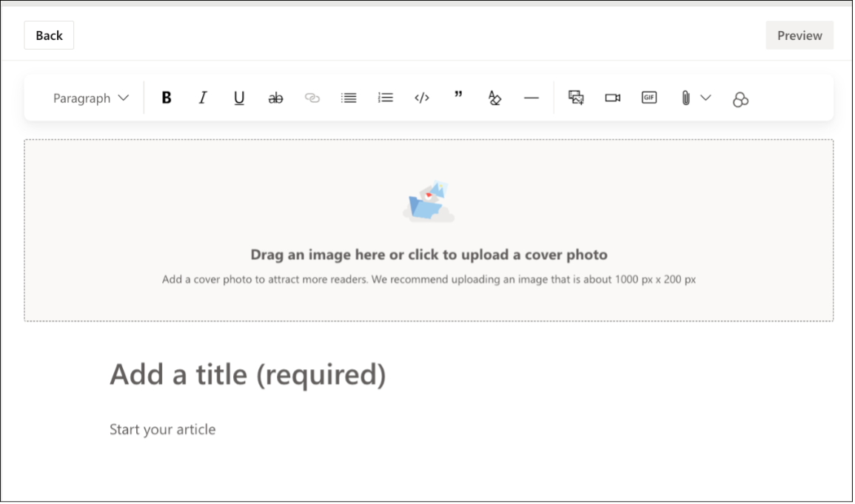
Task: Open the font color highlighter
Action: point(494,97)
